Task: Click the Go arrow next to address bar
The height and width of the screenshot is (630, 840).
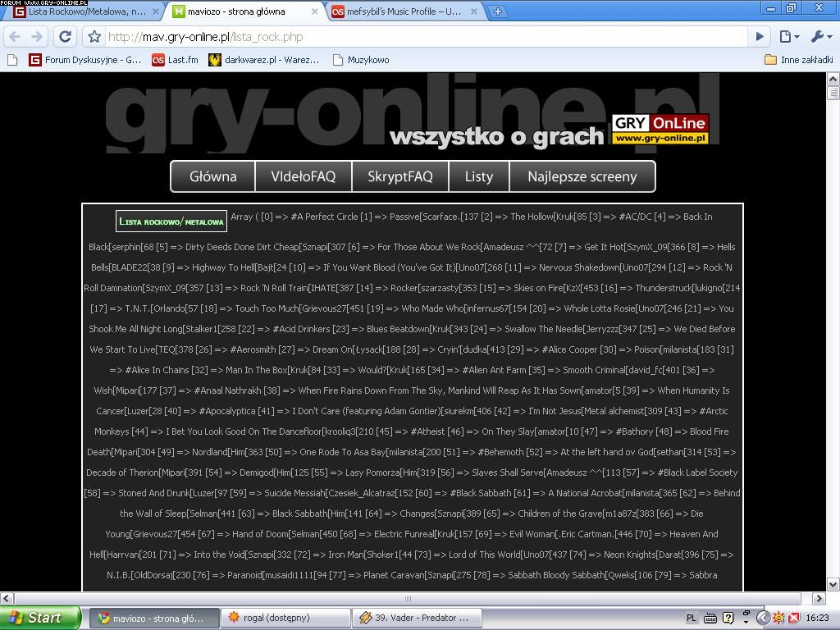Action: point(760,36)
